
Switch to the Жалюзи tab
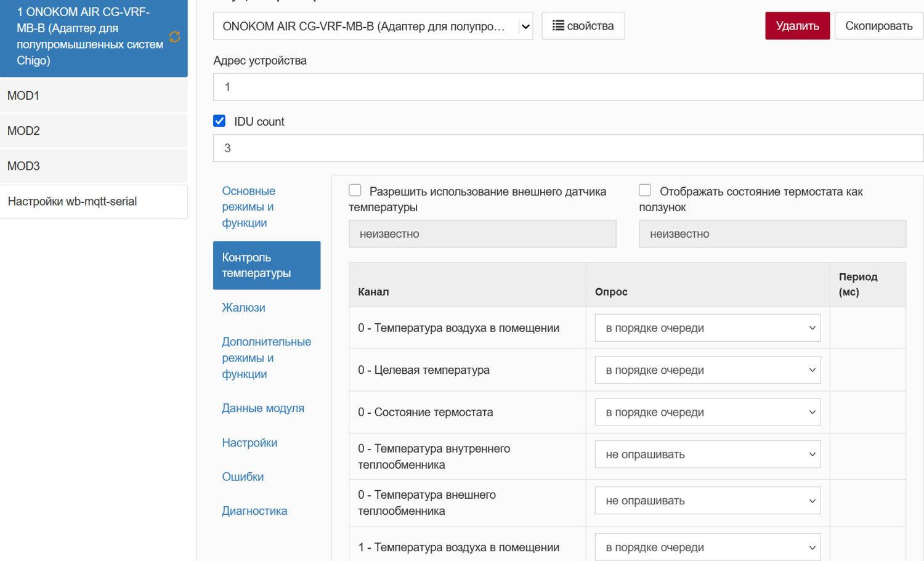coord(244,308)
